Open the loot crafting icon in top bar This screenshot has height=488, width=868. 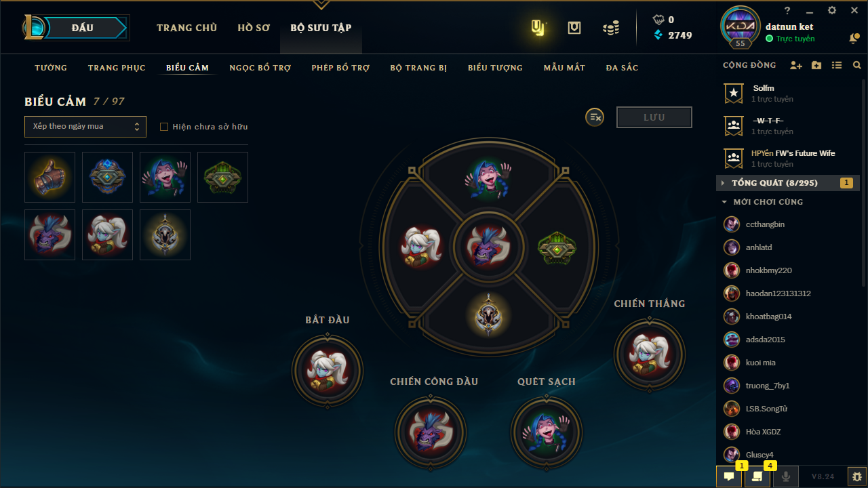tap(538, 28)
